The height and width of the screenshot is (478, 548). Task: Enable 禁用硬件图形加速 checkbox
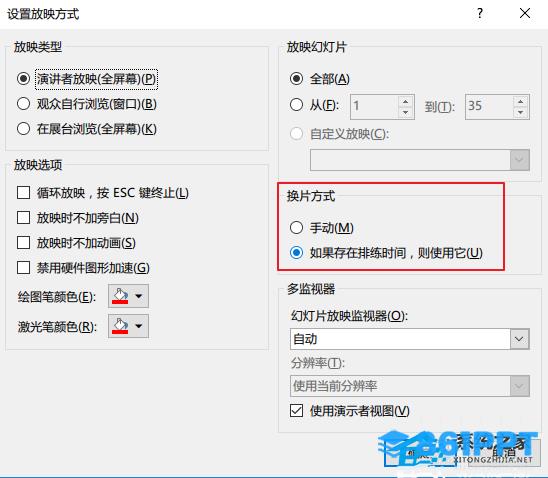(x=23, y=268)
